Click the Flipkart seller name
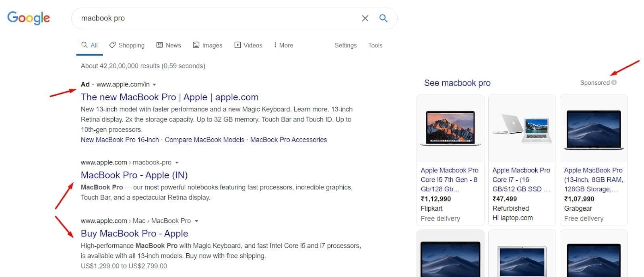Screen dimensions: 644x277 pos(431,208)
